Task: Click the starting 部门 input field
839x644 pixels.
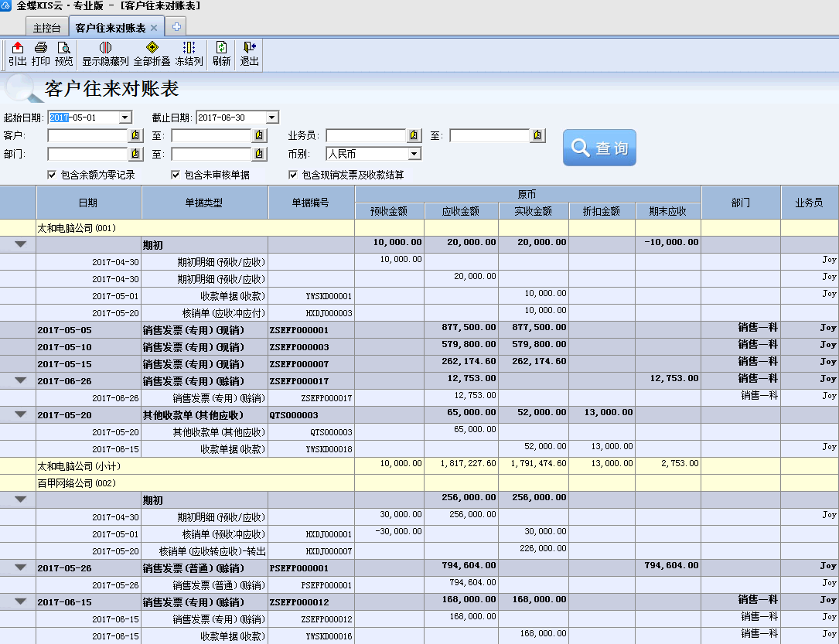Action: tap(87, 154)
